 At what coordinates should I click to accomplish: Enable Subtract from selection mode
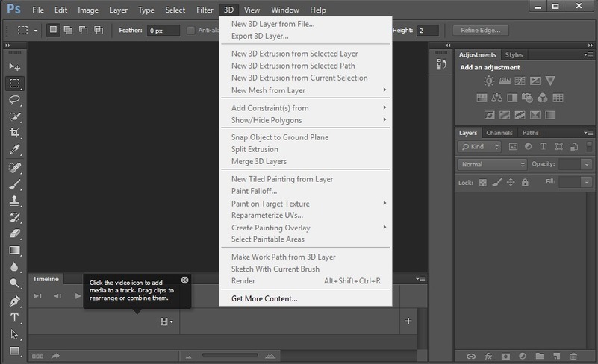[x=83, y=30]
